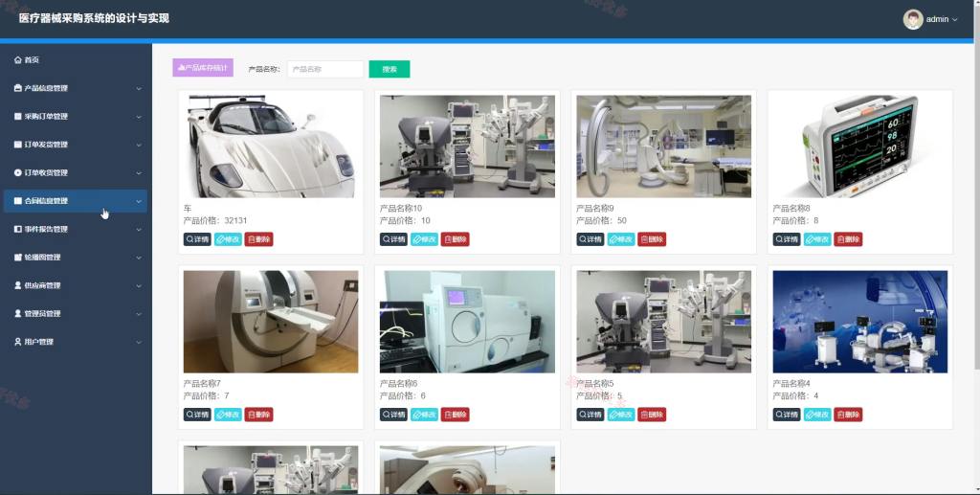Expand the 事件报告管理 chevron

tap(139, 230)
